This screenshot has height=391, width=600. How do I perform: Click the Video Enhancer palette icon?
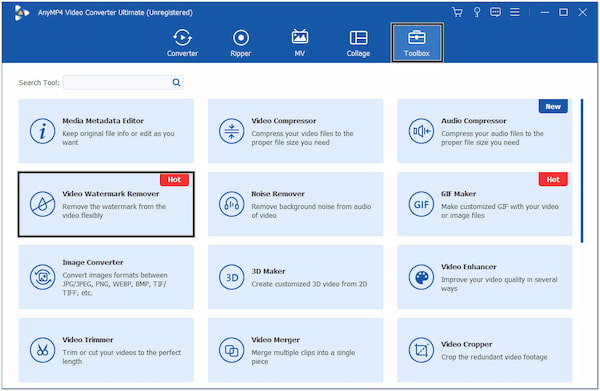421,277
